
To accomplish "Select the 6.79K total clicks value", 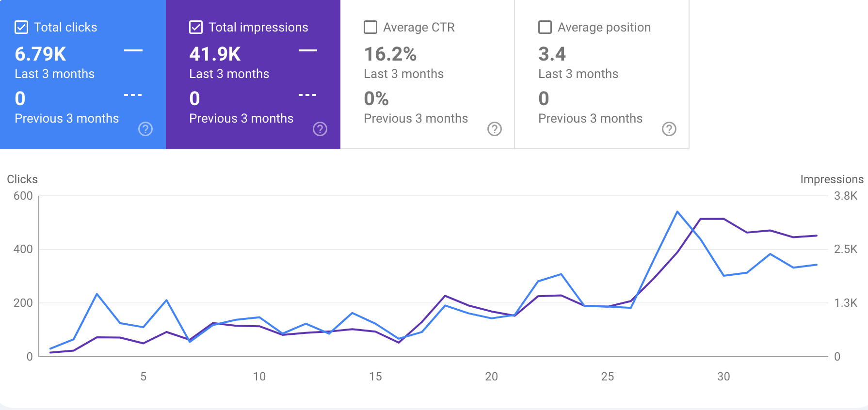I will [41, 54].
